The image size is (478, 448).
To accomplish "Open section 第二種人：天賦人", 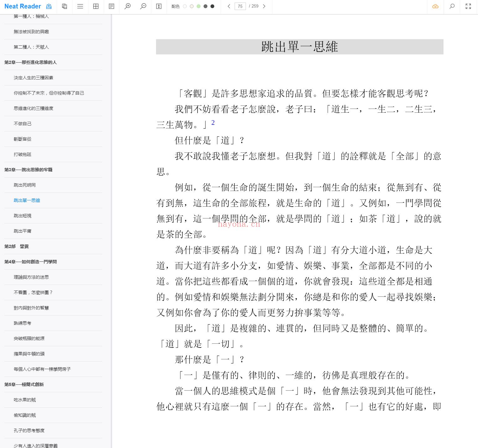I will 31,47.
